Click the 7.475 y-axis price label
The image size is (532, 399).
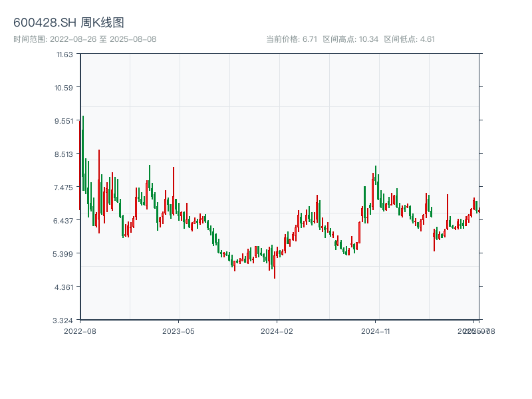click(x=65, y=187)
